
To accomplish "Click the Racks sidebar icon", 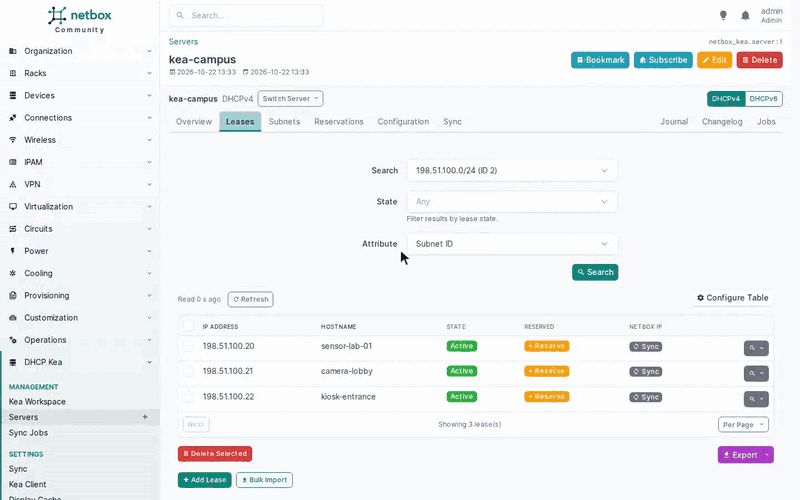I will [x=13, y=73].
